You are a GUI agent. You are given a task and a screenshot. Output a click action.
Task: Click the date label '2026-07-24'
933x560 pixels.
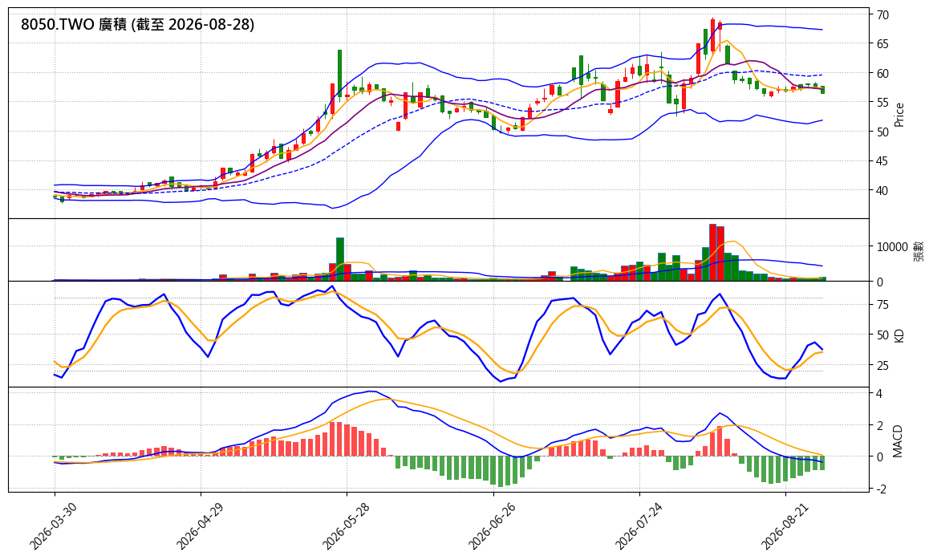point(639,525)
